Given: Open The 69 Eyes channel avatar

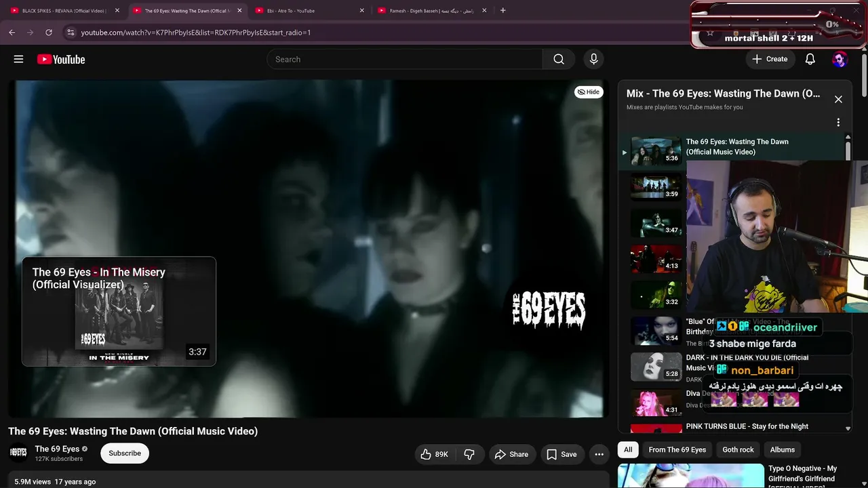Looking at the screenshot, I should (x=18, y=453).
